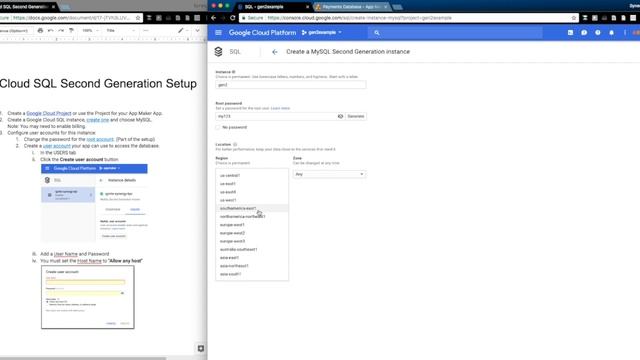Image resolution: width=640 pixels, height=360 pixels.
Task: Open the three-dot settings menu in Cloud console
Action: tap(624, 33)
